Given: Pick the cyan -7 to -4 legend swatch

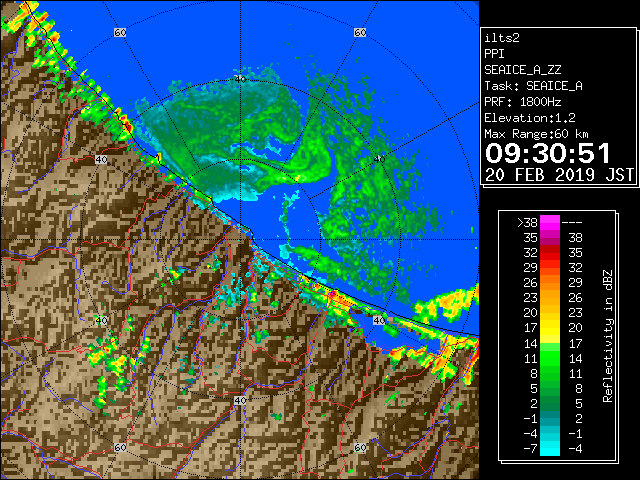Looking at the screenshot, I should coord(550,448).
